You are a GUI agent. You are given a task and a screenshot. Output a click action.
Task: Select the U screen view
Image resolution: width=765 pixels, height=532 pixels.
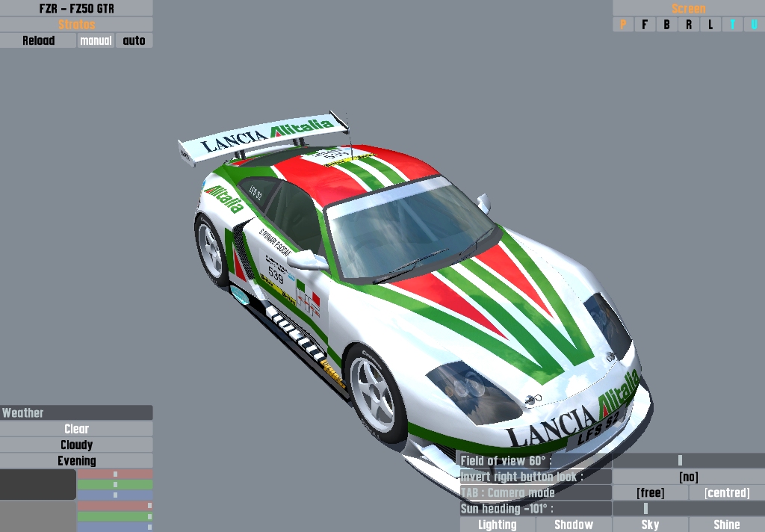click(755, 25)
